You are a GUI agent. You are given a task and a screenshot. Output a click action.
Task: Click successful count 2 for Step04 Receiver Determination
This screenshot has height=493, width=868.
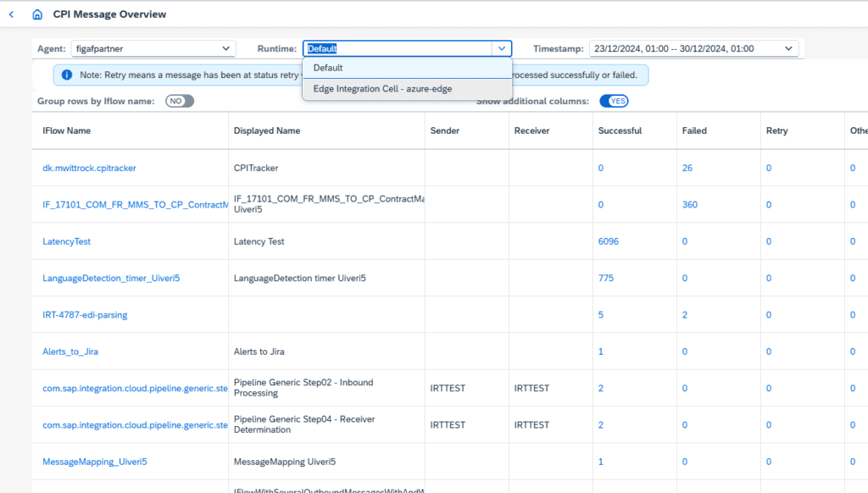coord(601,425)
